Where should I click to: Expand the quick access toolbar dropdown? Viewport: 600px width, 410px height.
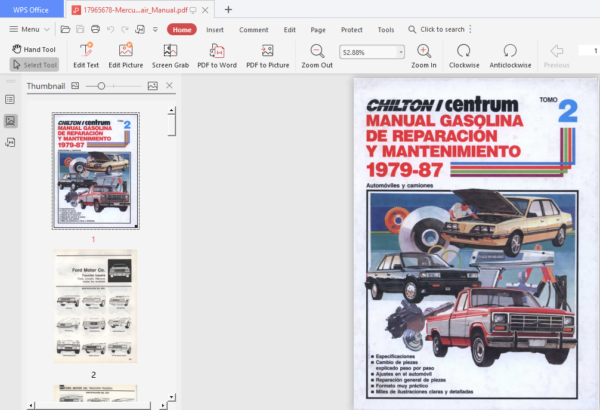pos(155,29)
